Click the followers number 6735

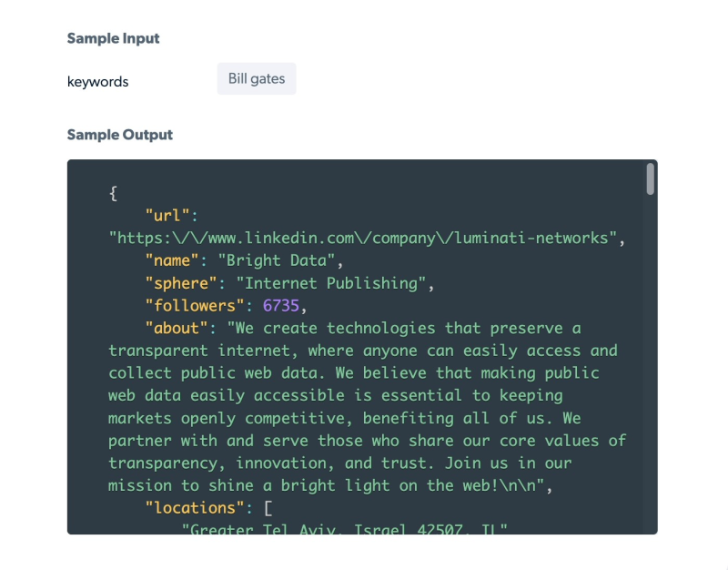[x=280, y=305]
